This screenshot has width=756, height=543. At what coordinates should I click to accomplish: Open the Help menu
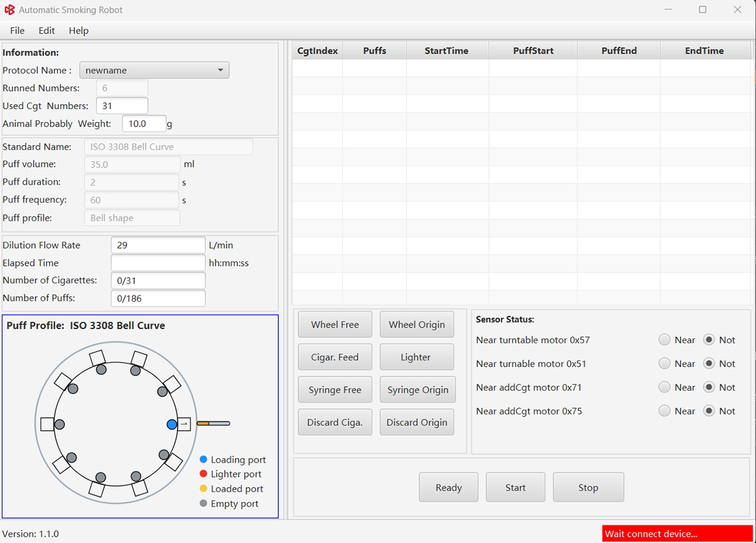click(79, 30)
